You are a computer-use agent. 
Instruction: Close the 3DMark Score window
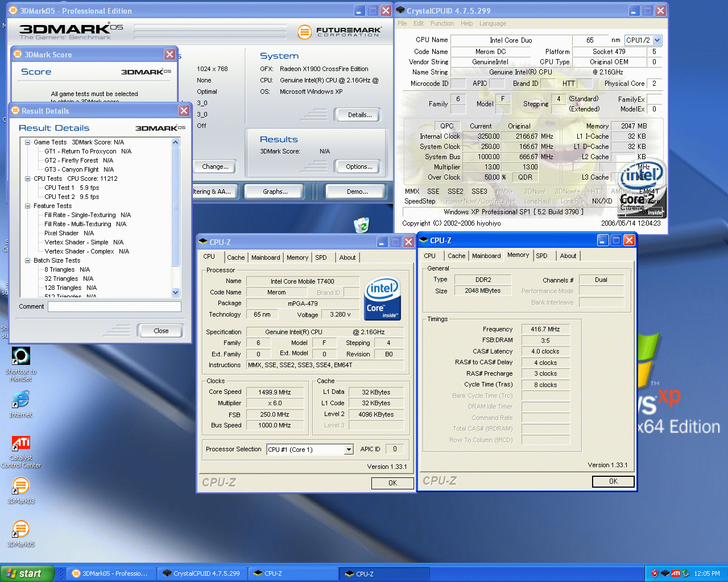(169, 55)
